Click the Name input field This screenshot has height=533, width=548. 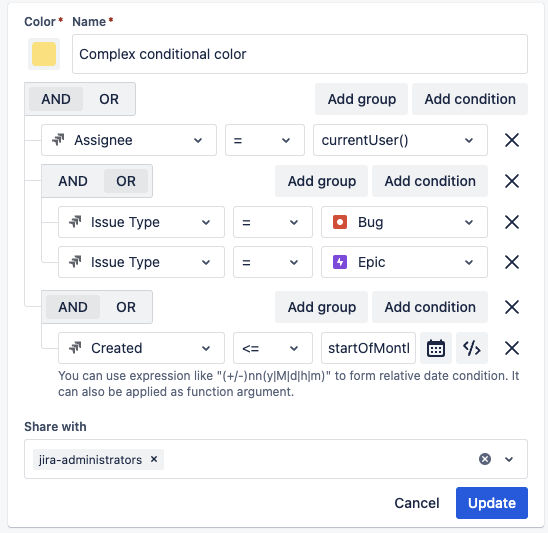coord(300,54)
